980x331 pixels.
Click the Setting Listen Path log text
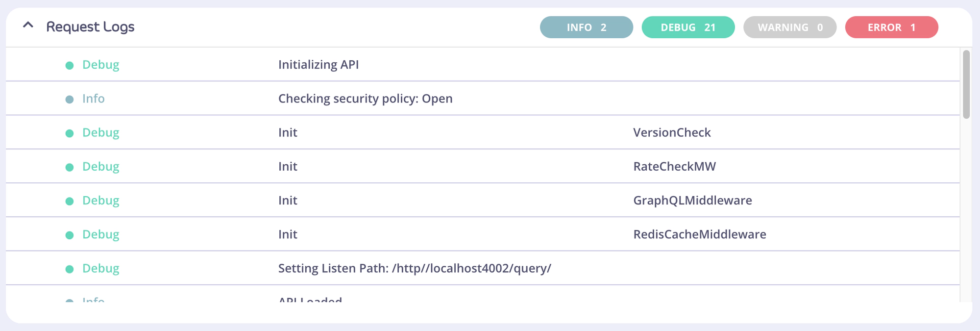415,268
